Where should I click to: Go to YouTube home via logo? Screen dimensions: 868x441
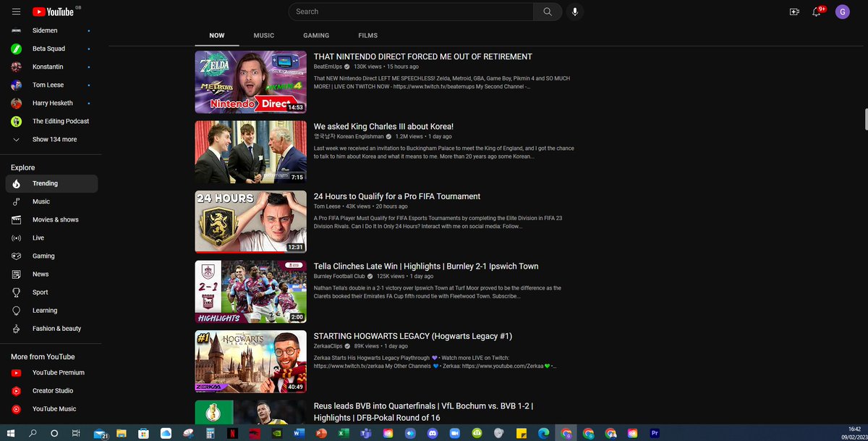54,12
